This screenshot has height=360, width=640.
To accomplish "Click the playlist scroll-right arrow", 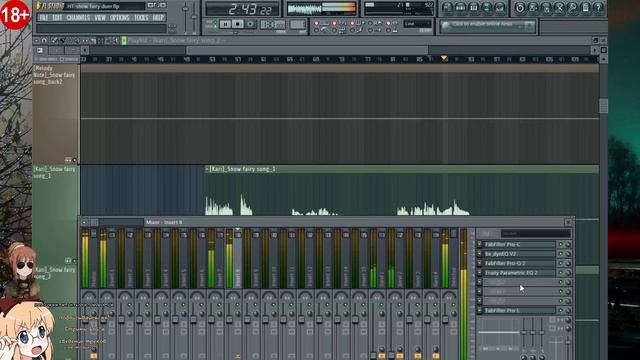I will [595, 50].
